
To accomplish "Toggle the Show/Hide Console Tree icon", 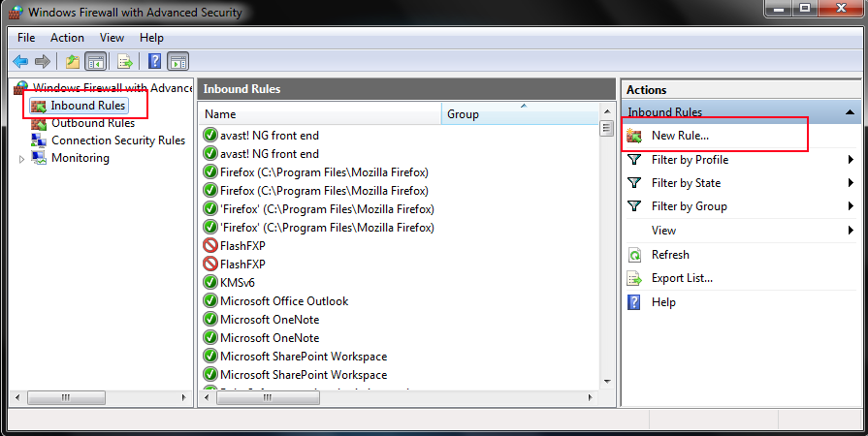I will pos(96,61).
